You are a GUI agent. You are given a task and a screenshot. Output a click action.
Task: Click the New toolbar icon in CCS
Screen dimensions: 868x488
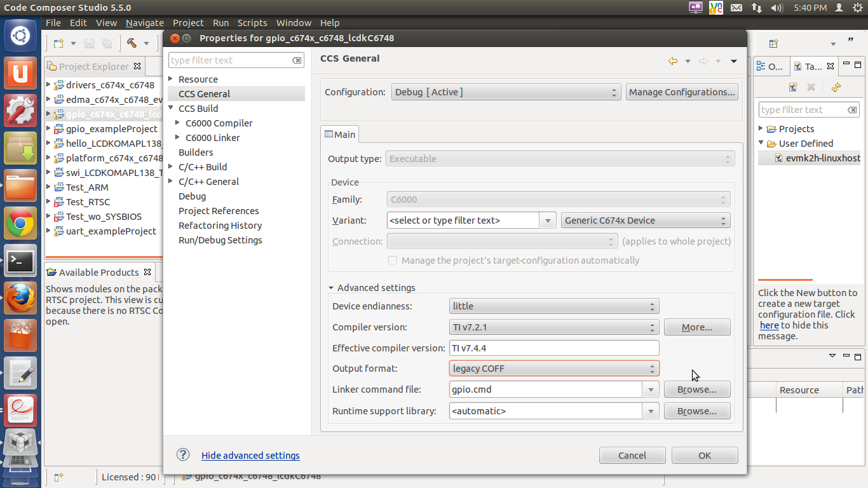click(58, 43)
